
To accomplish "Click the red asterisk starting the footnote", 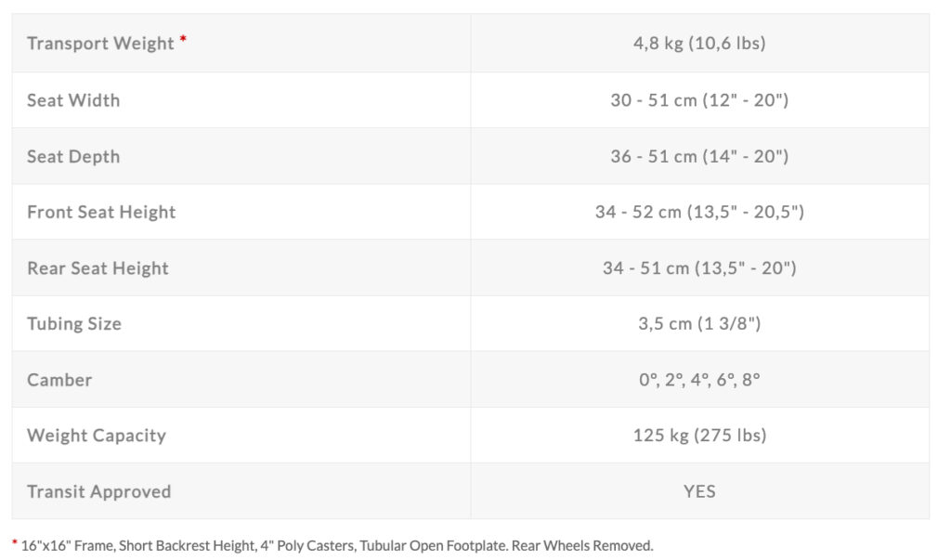I will [14, 542].
